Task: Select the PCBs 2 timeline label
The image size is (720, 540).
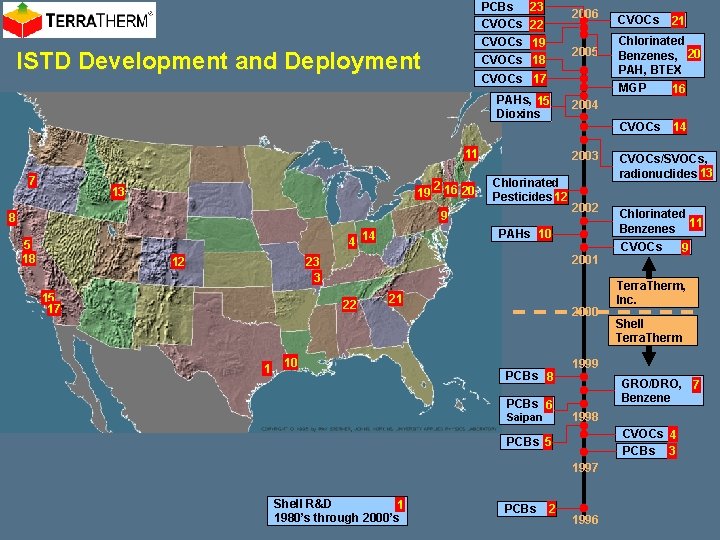Action: 527,509
